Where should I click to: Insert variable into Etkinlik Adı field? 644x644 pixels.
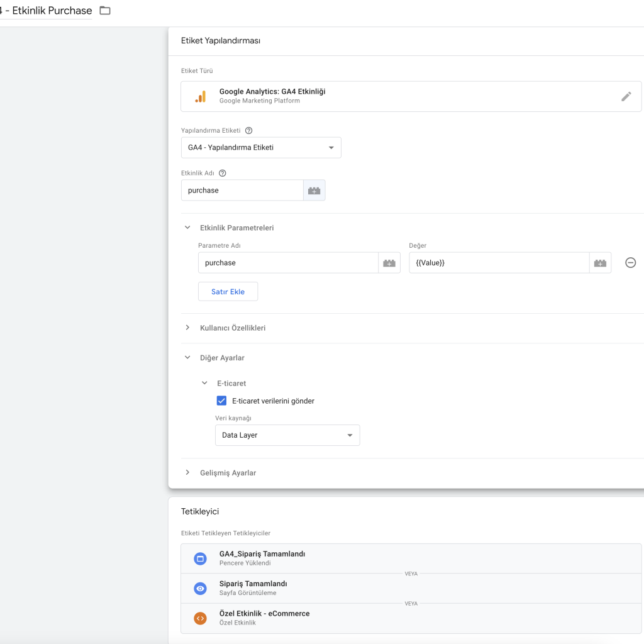(314, 191)
